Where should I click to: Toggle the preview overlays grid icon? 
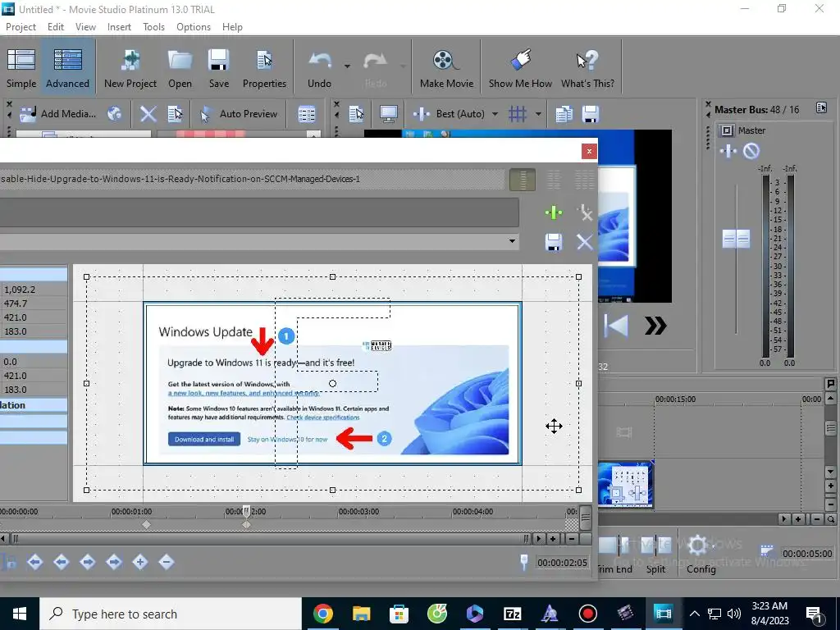(517, 113)
